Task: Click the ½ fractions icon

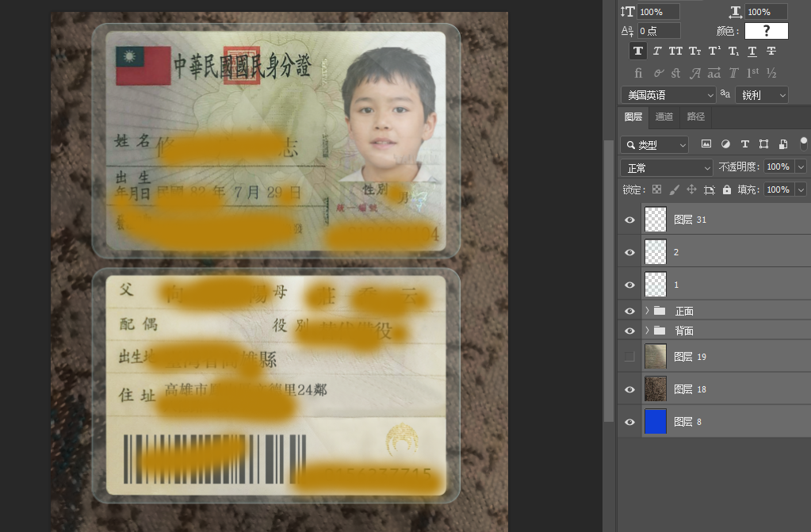Action: pyautogui.click(x=771, y=73)
